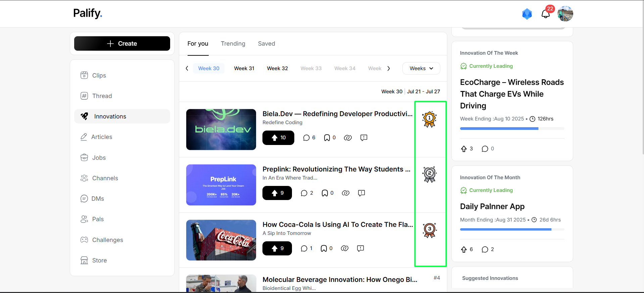Copy link of Coca-Cola post

[345, 248]
